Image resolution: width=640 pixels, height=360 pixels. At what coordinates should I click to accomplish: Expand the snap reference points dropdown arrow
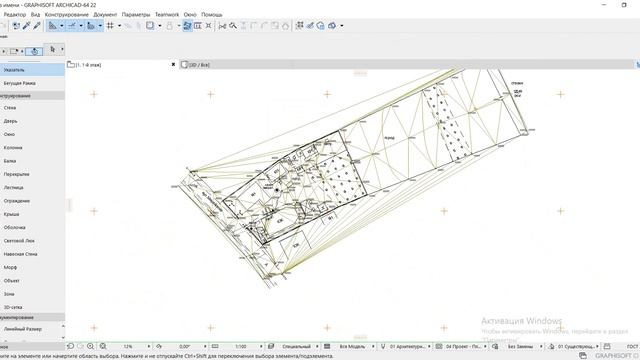(x=100, y=26)
